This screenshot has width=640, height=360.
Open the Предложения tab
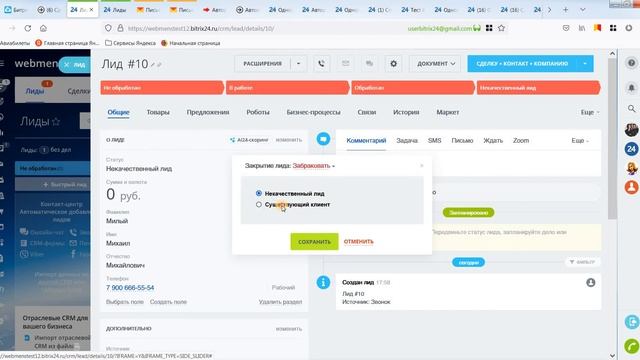pos(208,112)
